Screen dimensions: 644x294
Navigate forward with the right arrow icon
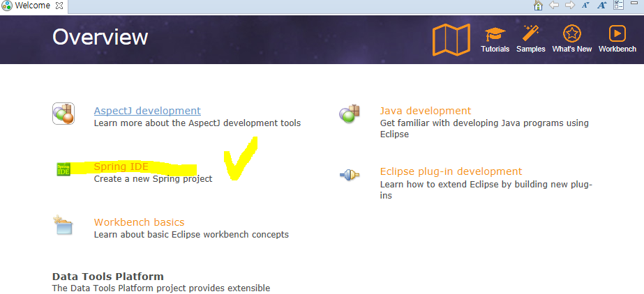(x=569, y=6)
